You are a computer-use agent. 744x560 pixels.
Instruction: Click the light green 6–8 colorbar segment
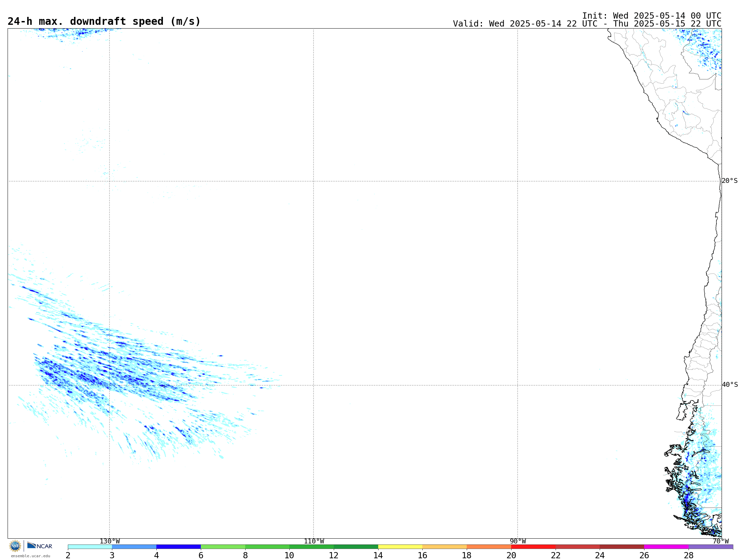coord(223,547)
